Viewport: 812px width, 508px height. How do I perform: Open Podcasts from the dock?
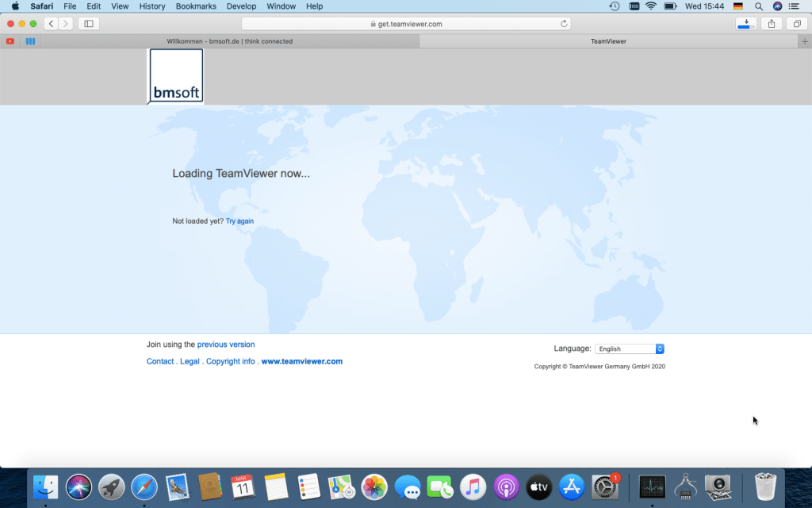click(x=506, y=487)
